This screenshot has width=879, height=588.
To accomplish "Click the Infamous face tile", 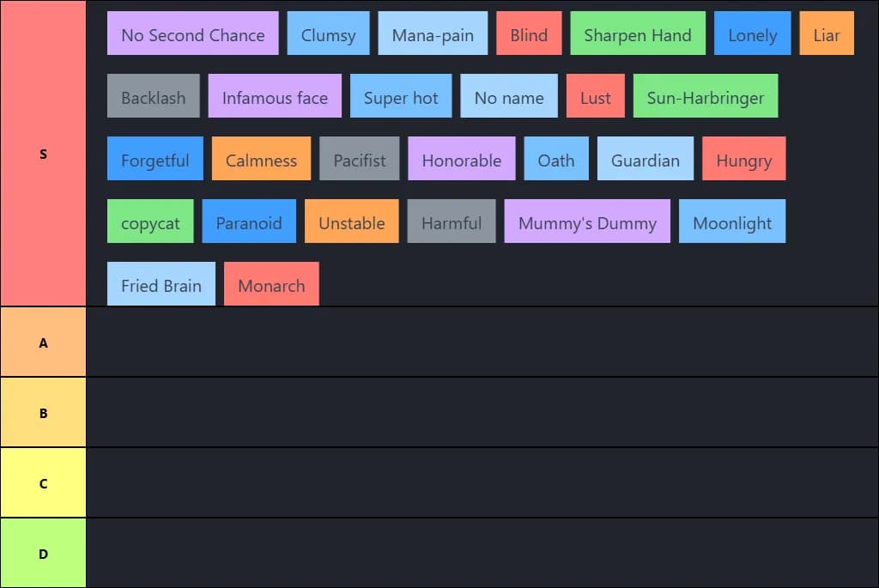I will [275, 97].
